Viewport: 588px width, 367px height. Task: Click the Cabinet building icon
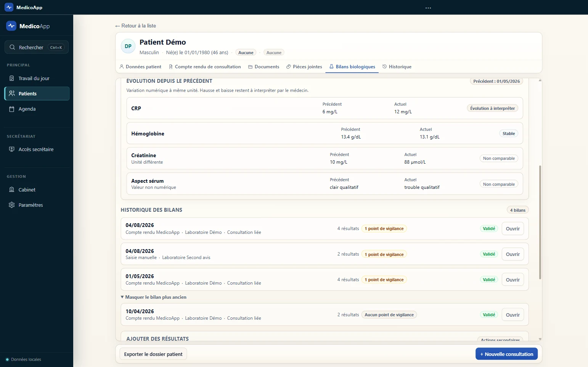click(x=12, y=190)
